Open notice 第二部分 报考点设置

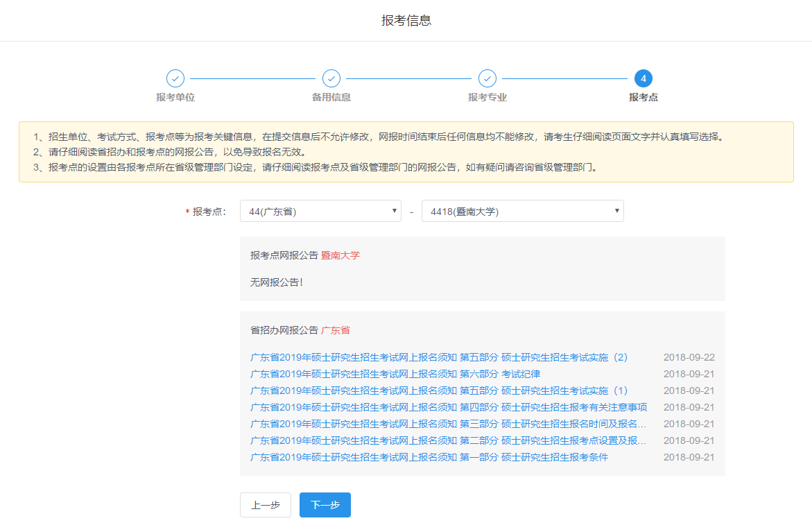[448, 440]
